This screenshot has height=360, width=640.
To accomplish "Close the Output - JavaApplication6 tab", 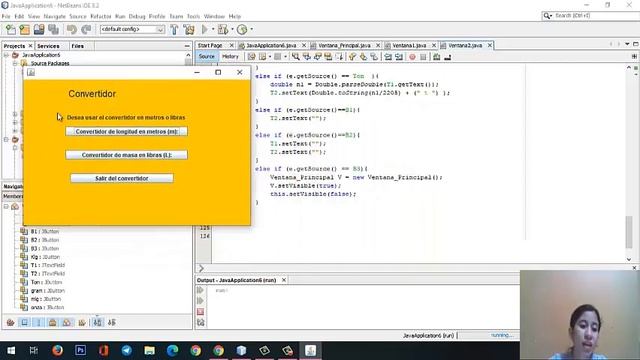I will point(284,280).
